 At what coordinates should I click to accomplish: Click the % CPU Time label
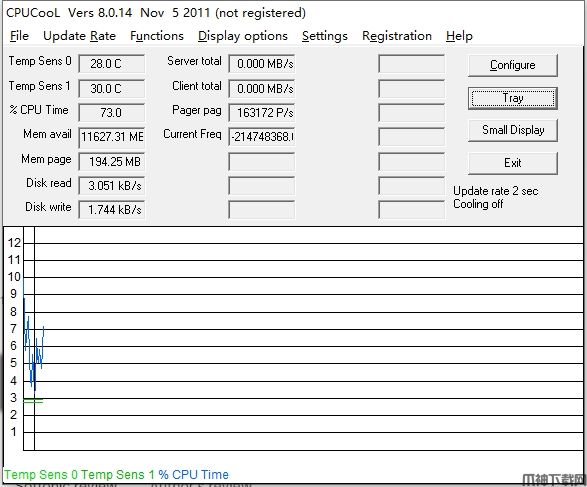pos(39,110)
